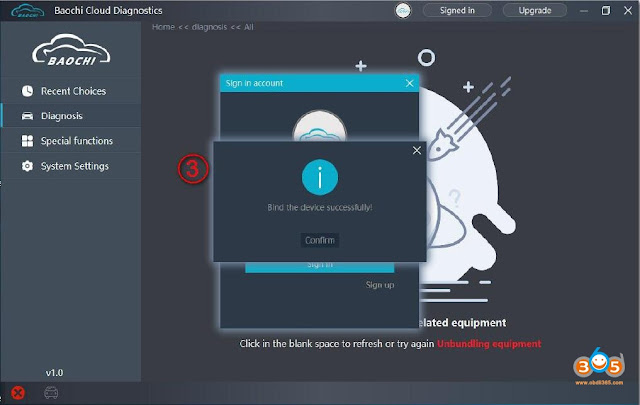This screenshot has height=405, width=640.
Task: Close the bind device success dialog
Action: pos(416,151)
